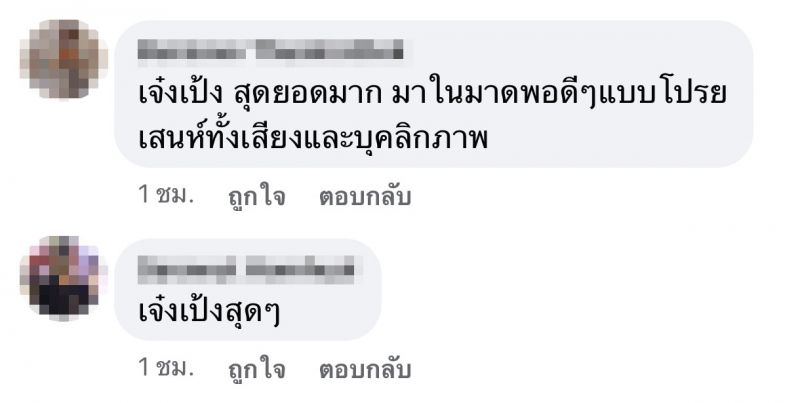Image resolution: width=800 pixels, height=403 pixels.
Task: Click the blurred name above the first comment
Action: [270, 51]
